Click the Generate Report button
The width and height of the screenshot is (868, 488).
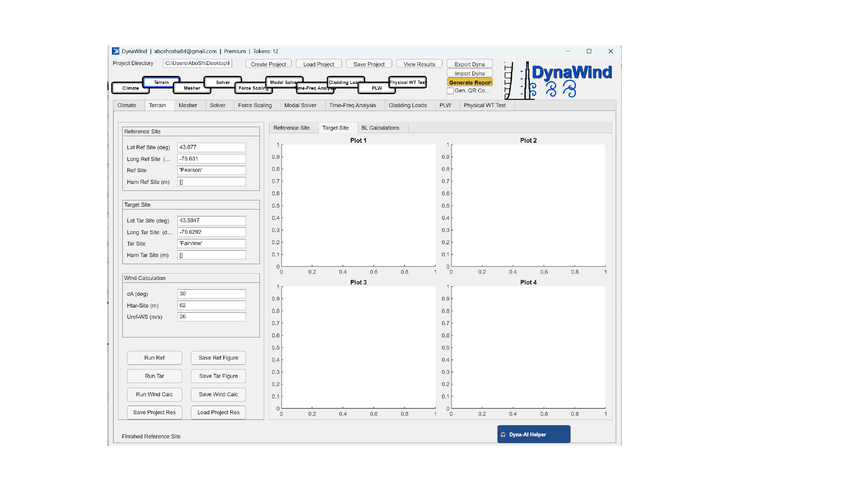(x=470, y=82)
